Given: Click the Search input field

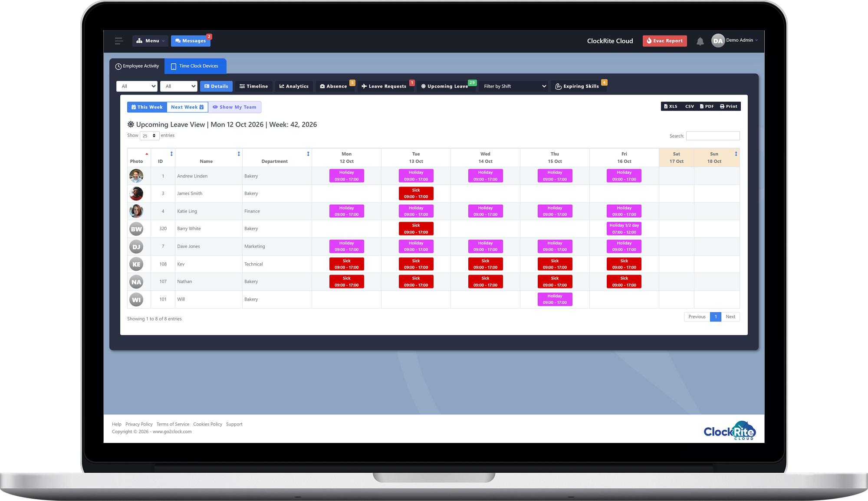Looking at the screenshot, I should 713,136.
